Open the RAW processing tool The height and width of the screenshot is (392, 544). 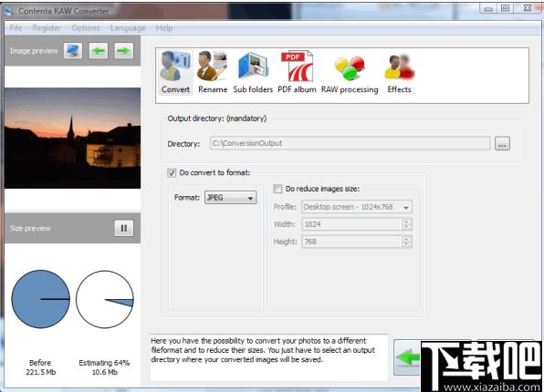(x=350, y=72)
